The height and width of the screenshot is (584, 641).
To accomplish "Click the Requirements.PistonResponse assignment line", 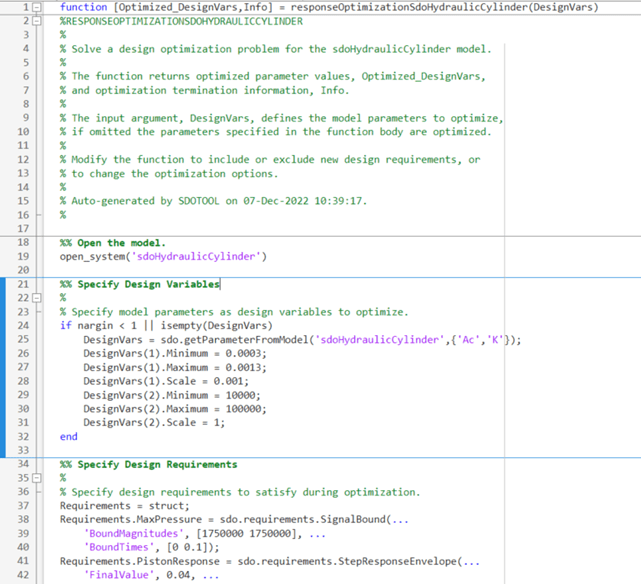I will [270, 562].
